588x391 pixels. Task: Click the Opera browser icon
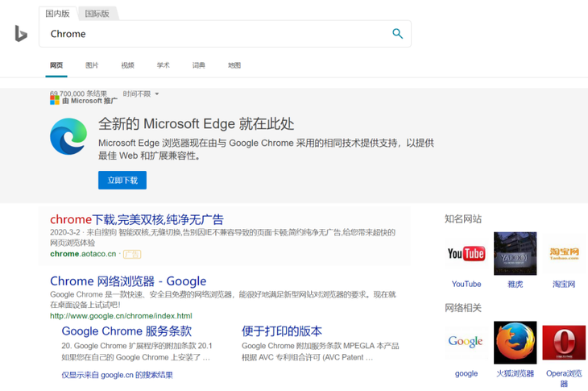tap(564, 343)
